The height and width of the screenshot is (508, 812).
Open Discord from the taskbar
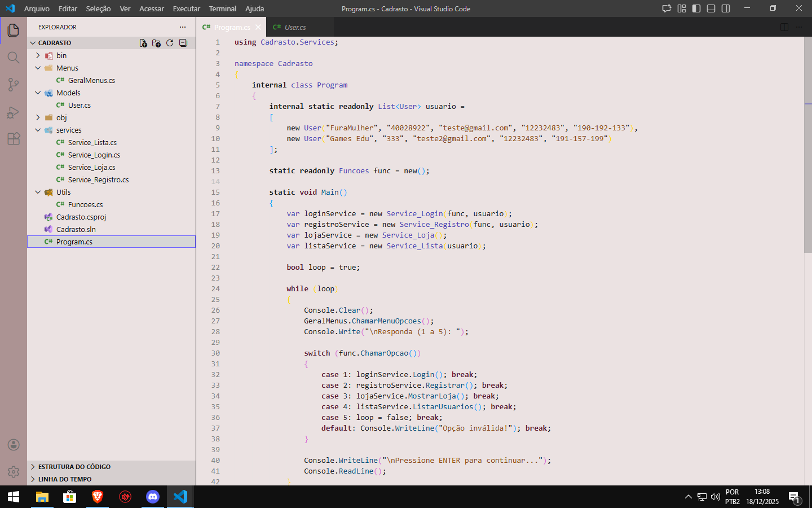152,497
